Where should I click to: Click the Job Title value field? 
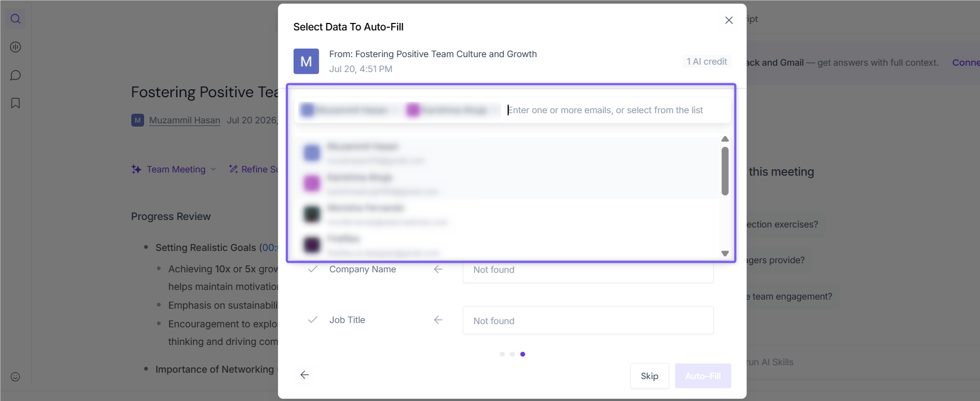tap(588, 320)
